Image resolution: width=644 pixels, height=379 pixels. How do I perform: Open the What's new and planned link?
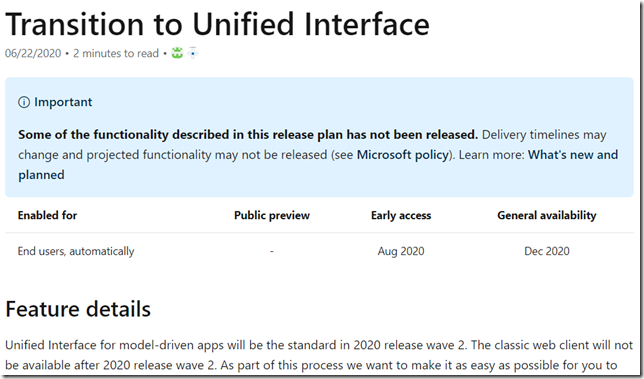[318, 165]
